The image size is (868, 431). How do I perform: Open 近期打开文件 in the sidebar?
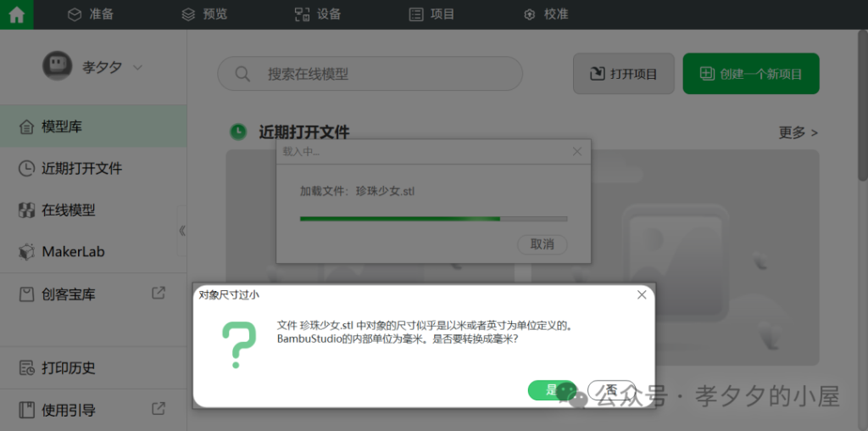click(x=93, y=168)
